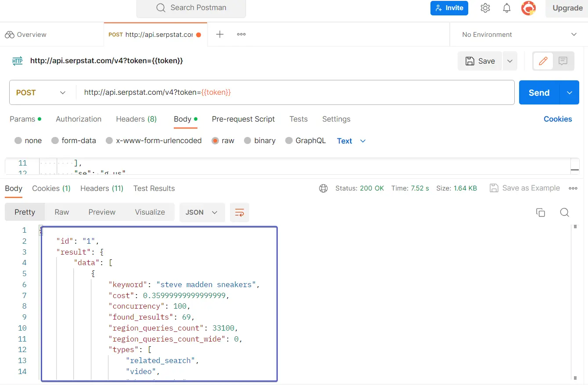Open the No Environment selector
Image resolution: width=588 pixels, height=385 pixels.
coord(519,35)
